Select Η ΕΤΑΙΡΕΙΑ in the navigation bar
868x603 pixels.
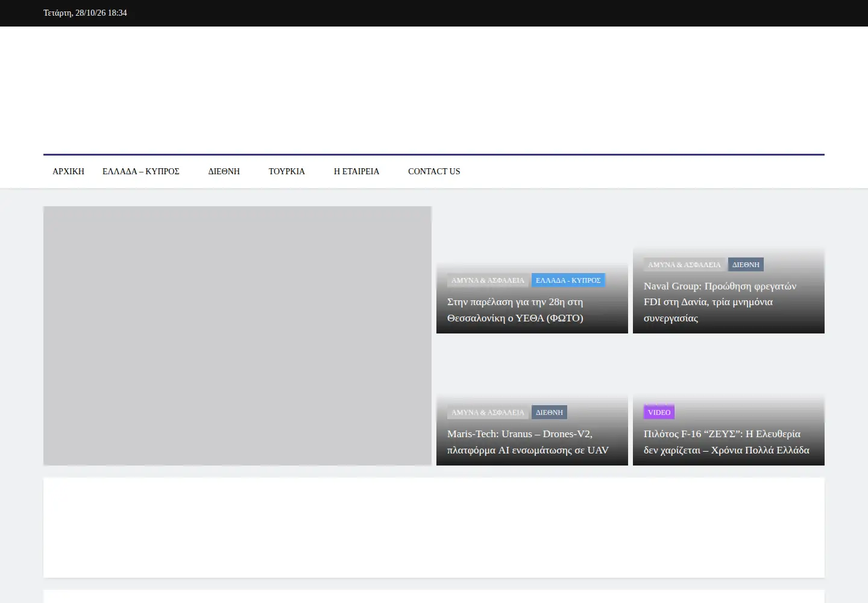(357, 171)
